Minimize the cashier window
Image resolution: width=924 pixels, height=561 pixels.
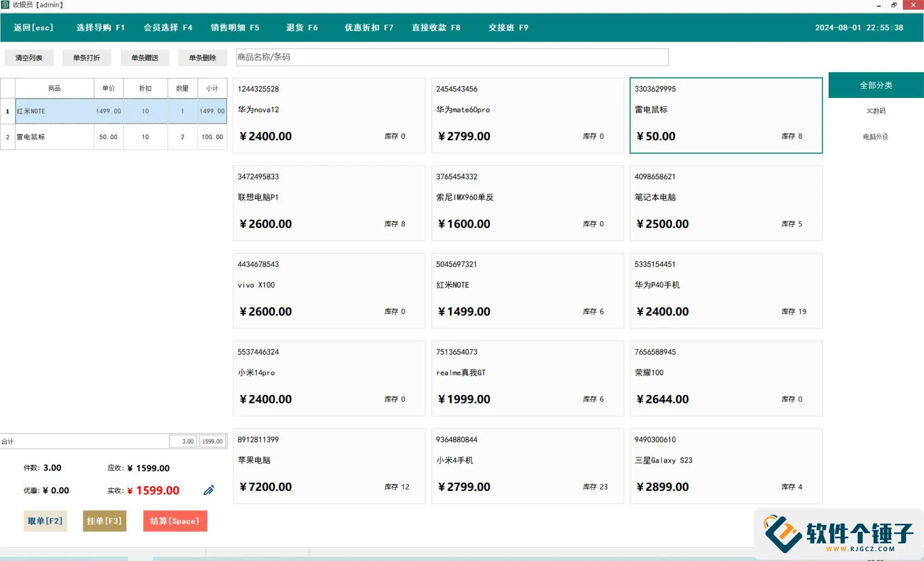coord(879,5)
